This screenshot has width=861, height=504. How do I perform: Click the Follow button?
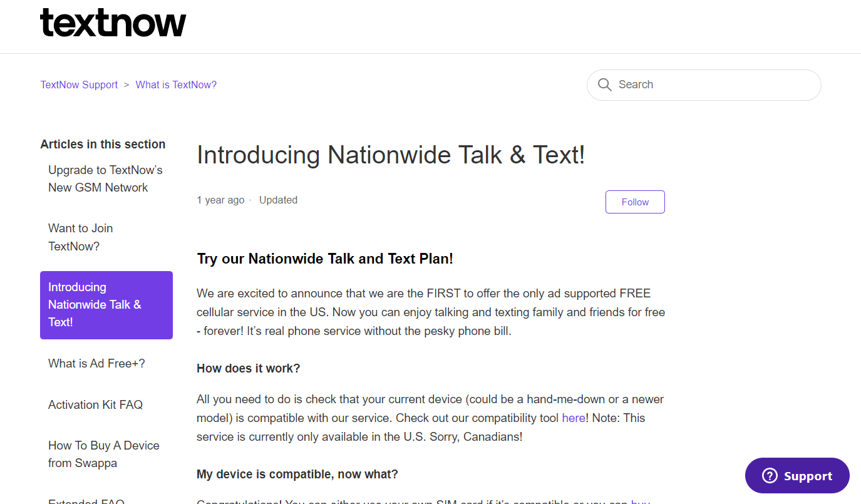pos(634,202)
